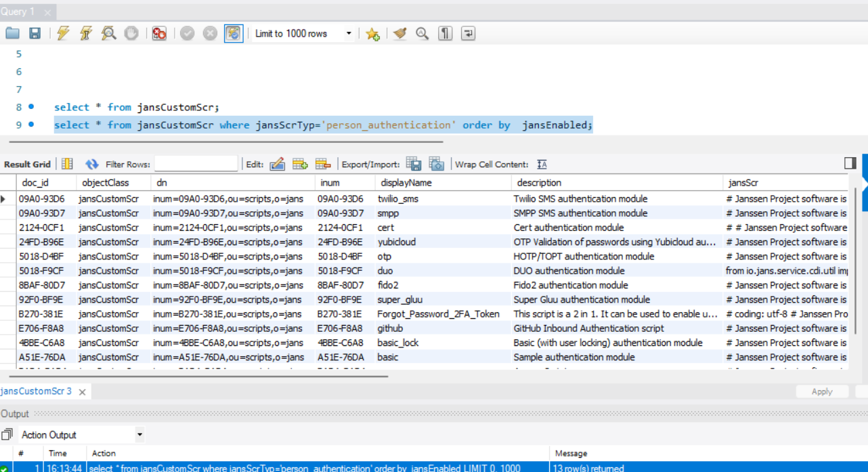Click the Stop query execution button
868x472 pixels.
[x=131, y=33]
